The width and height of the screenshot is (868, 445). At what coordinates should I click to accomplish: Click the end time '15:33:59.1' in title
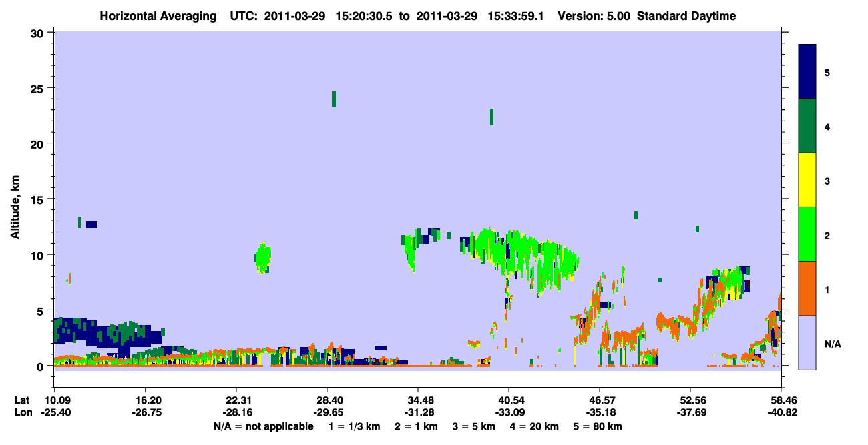click(x=514, y=17)
